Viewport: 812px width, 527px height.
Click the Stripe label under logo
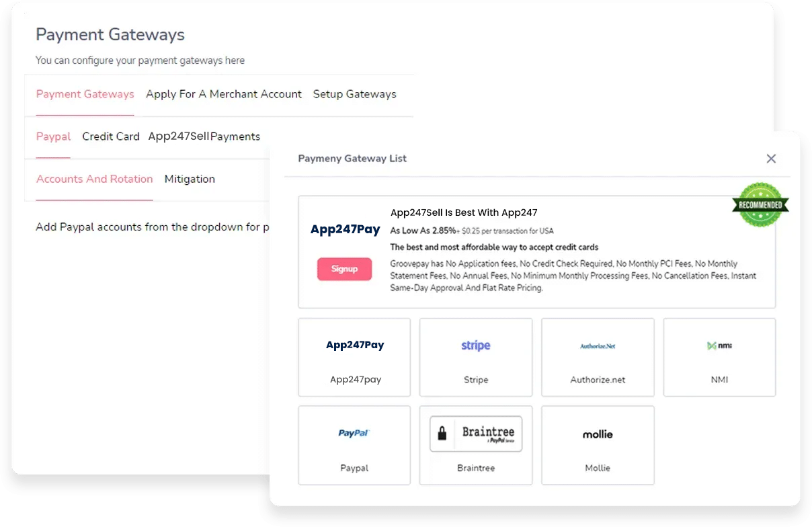tap(476, 380)
